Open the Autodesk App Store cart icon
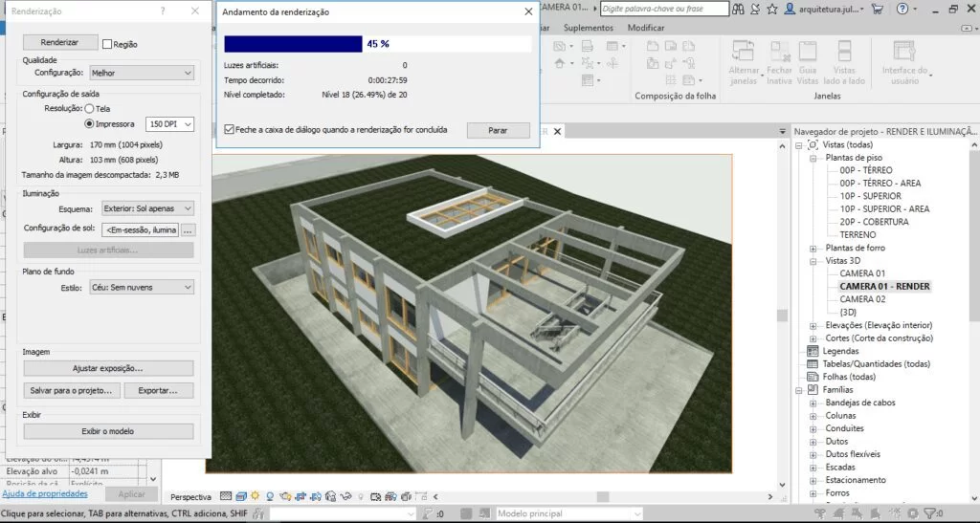This screenshot has width=980, height=523. click(x=878, y=9)
